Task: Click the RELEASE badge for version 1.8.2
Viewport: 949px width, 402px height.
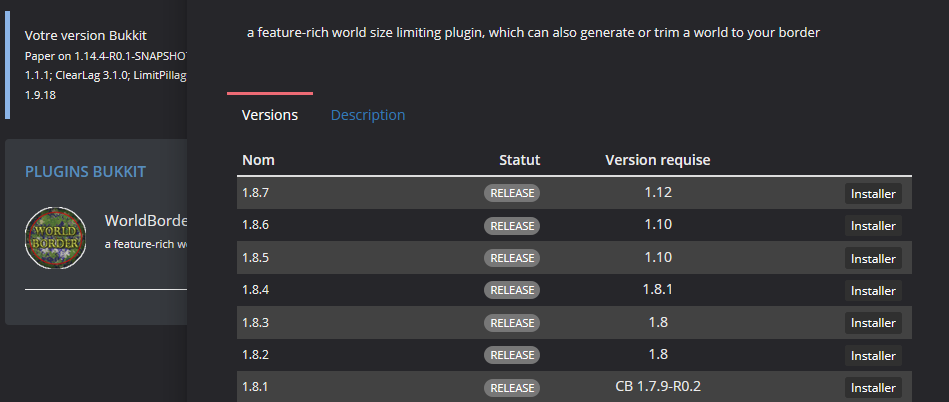Action: [512, 355]
